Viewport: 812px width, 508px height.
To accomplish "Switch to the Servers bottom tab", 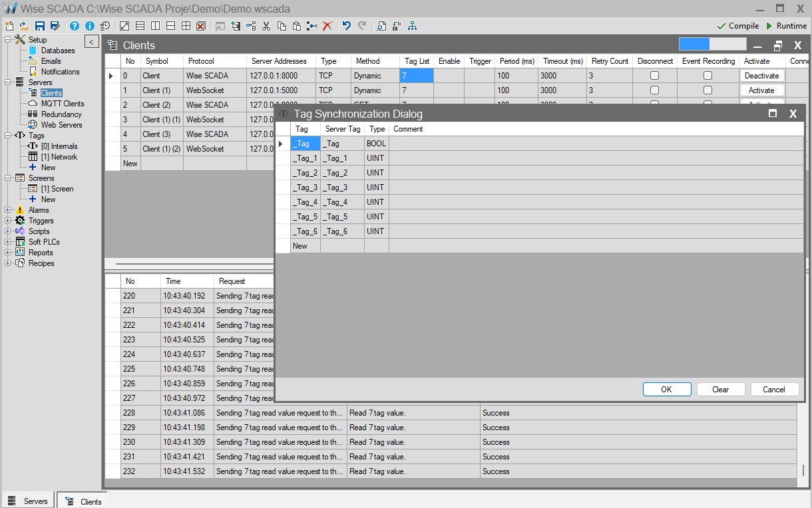I will 29,501.
